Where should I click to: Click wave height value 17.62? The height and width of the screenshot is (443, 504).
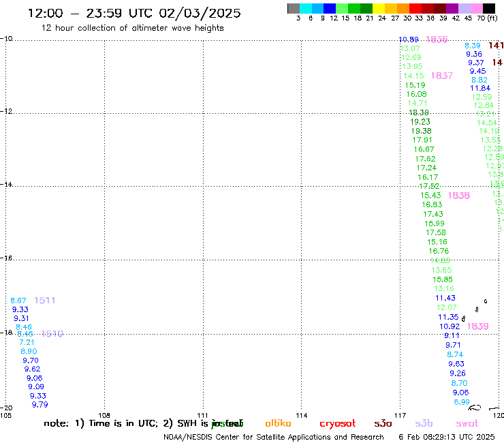(x=425, y=159)
